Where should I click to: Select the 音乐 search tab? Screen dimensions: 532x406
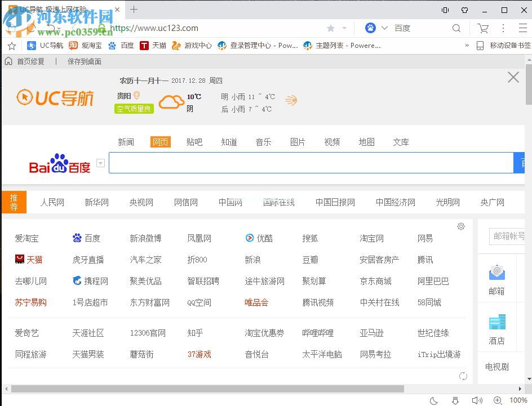(263, 142)
